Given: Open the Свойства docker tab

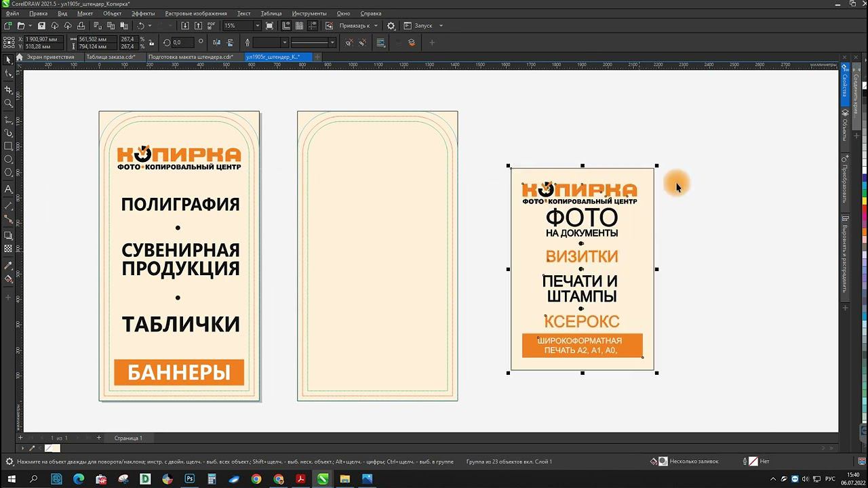Looking at the screenshot, I should 845,85.
